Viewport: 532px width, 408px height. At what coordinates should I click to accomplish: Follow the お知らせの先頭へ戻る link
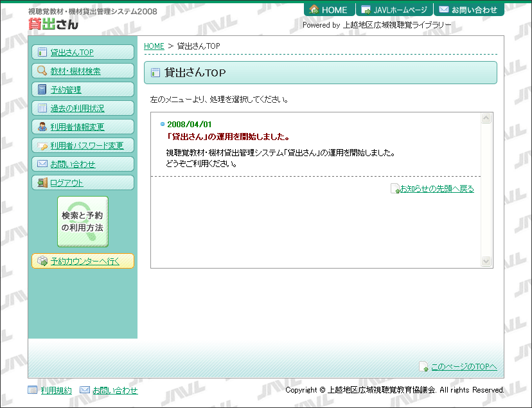(x=437, y=189)
